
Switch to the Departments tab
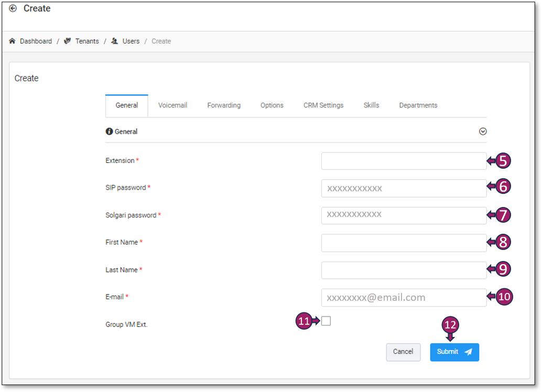point(418,105)
